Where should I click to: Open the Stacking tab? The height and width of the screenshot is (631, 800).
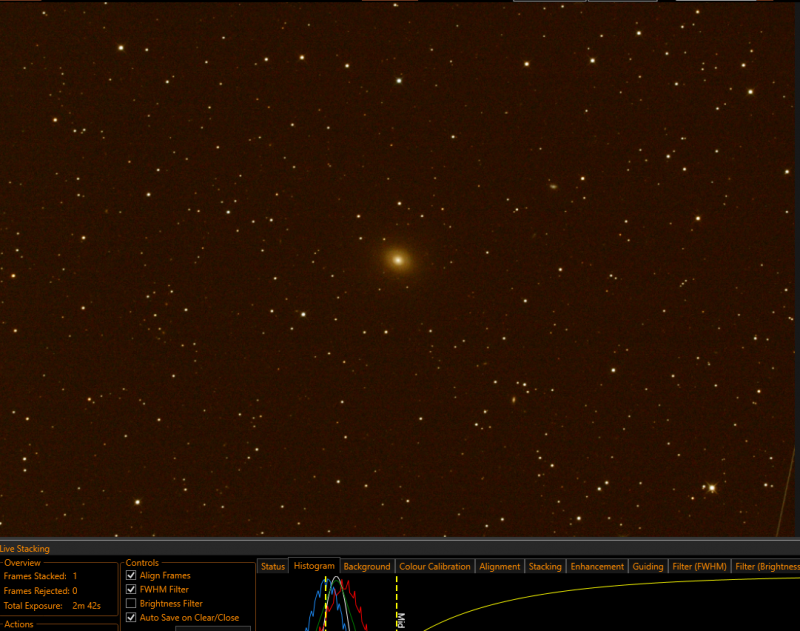545,566
